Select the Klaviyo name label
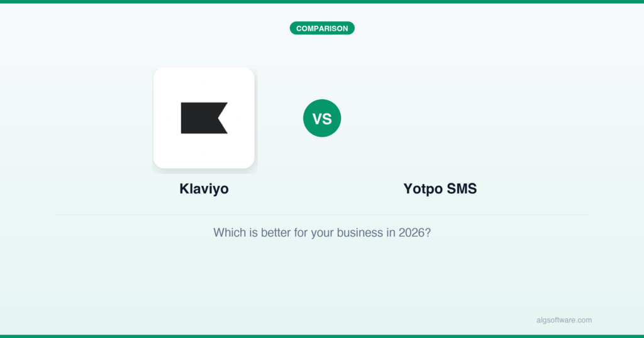This screenshot has height=338, width=644. [204, 188]
